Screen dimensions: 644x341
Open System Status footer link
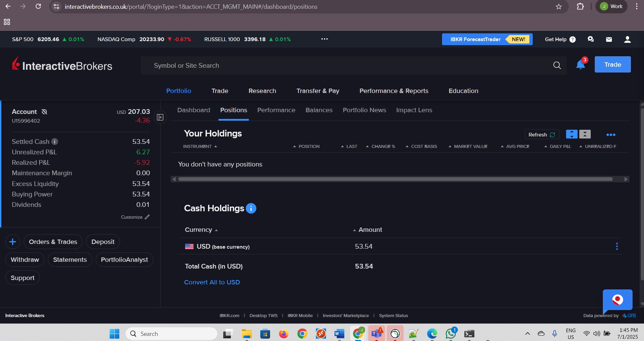(393, 315)
